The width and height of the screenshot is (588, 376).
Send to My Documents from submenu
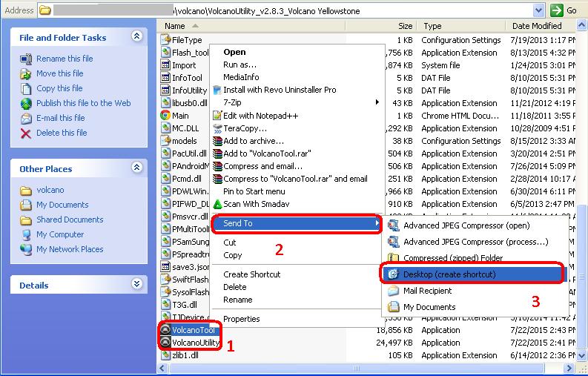(x=475, y=307)
